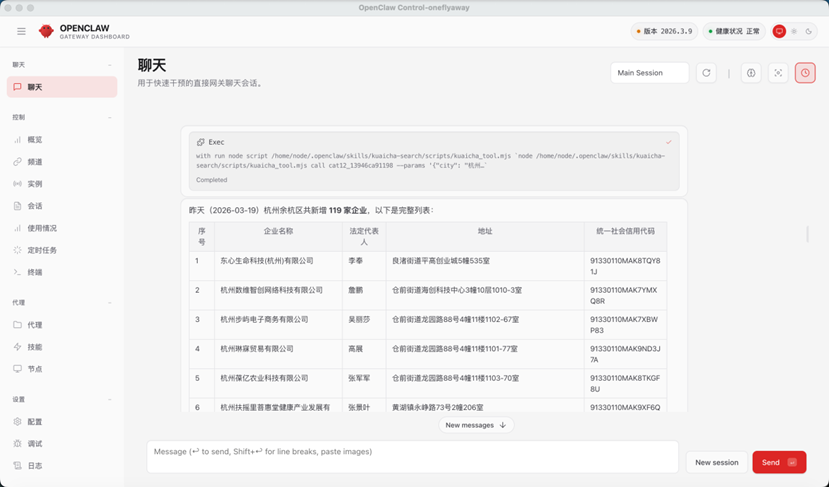Viewport: 829px width, 487px height.
Task: Click legal representative 张军军
Action: pyautogui.click(x=359, y=378)
